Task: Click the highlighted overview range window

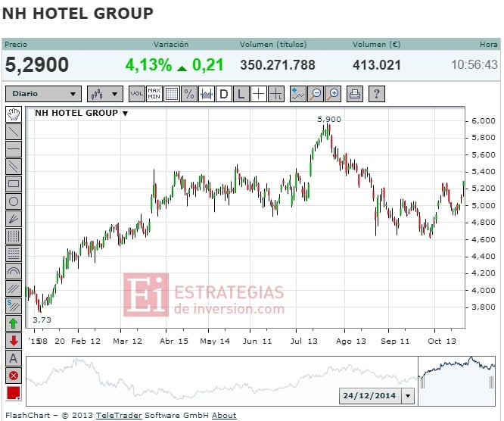Action: (457, 381)
